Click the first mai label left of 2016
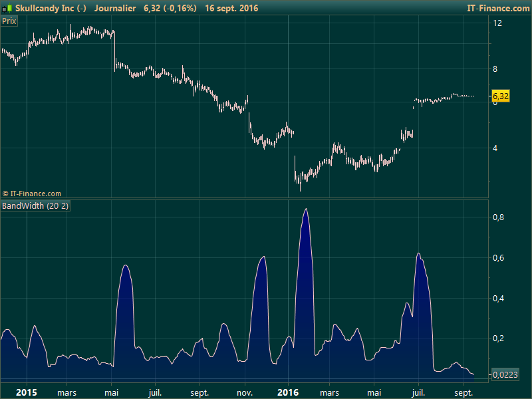This screenshot has height=399, width=532. pos(111,392)
